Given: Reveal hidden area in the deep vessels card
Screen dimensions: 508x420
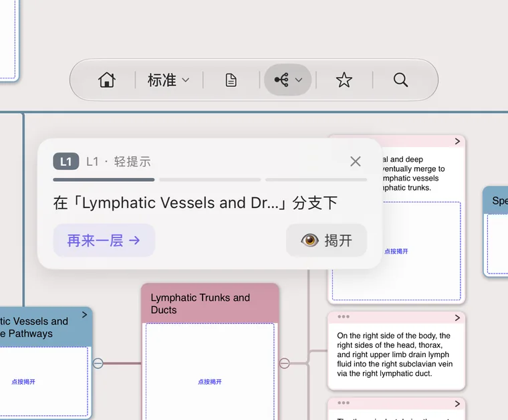Looking at the screenshot, I should [396, 251].
